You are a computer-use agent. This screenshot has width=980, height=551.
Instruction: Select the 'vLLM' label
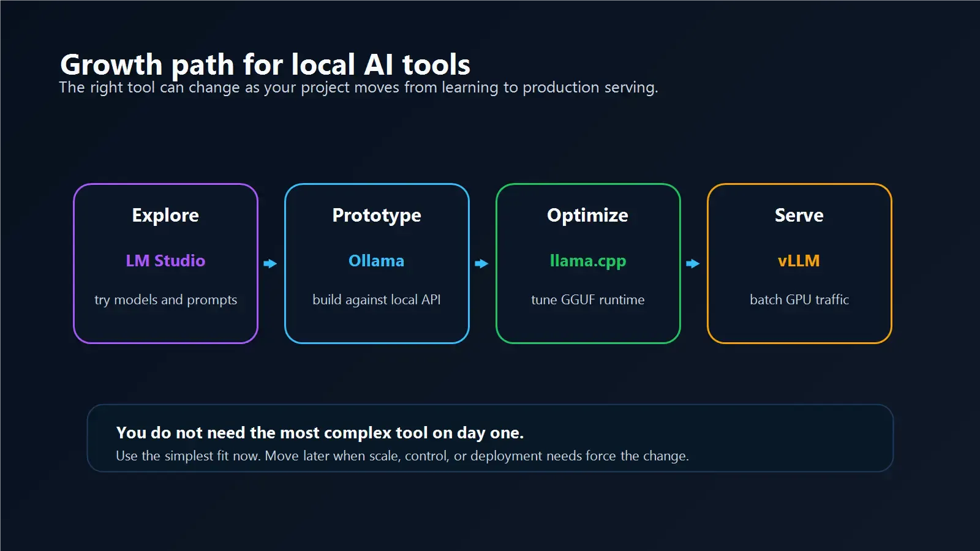click(x=799, y=261)
